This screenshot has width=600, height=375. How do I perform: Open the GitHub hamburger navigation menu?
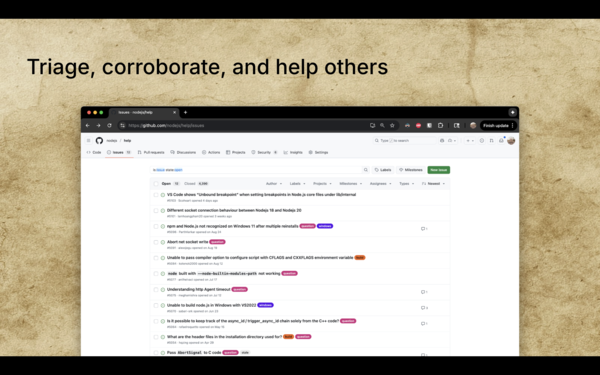click(x=88, y=141)
